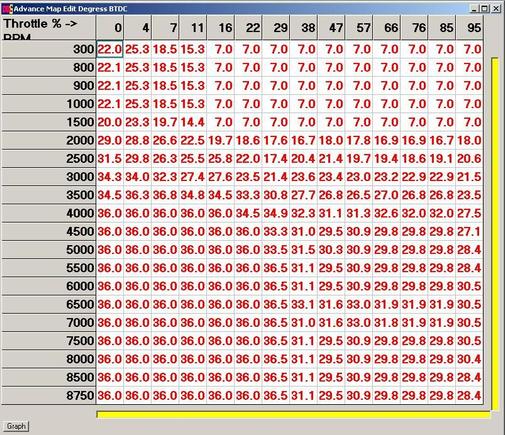Select the 300 RPM, 0 throttle cell
This screenshot has width=505, height=435.
[x=110, y=49]
